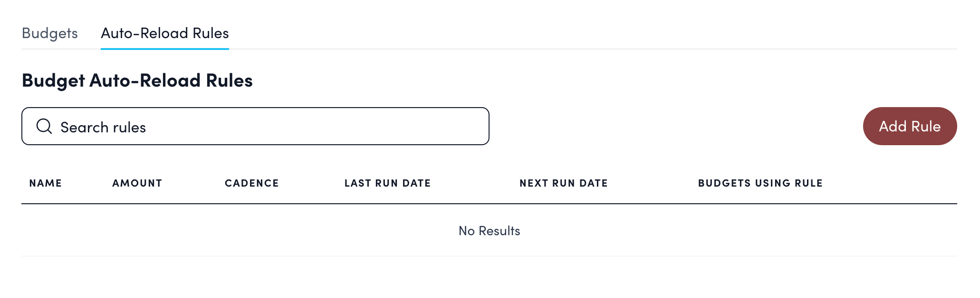Click the word Budgets in tab bar
The image size is (980, 298).
pyautogui.click(x=50, y=33)
